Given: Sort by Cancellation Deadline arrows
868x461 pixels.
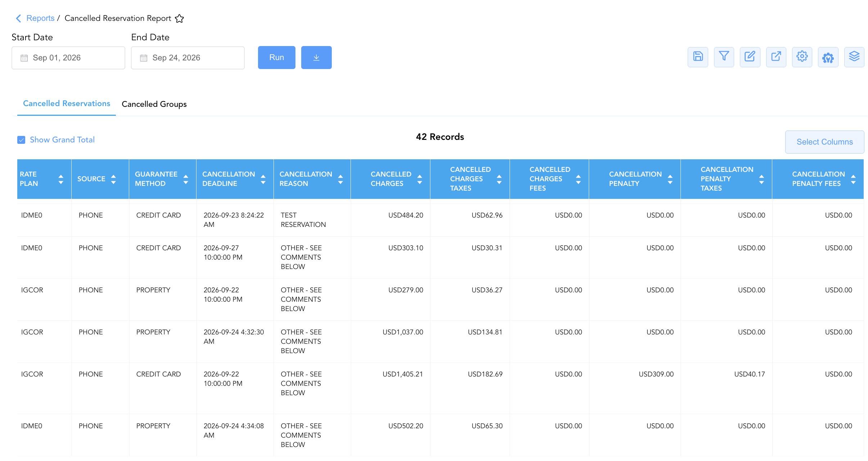Looking at the screenshot, I should [x=263, y=179].
